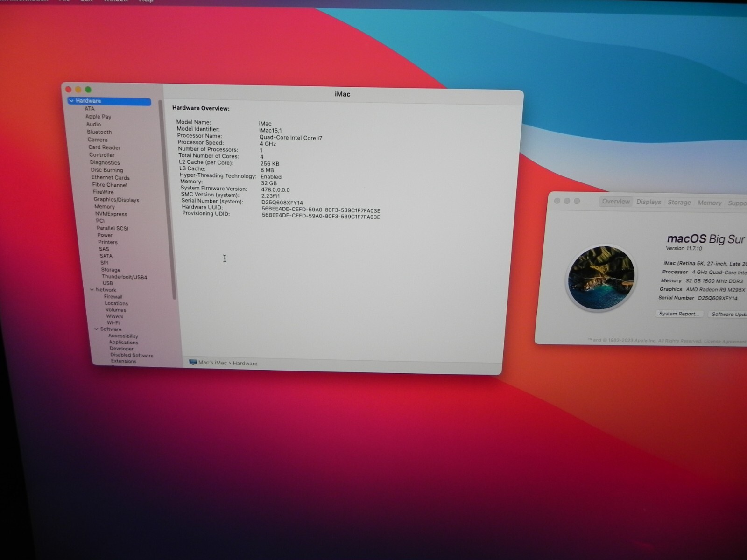Select Thunderbolt/USB4 in the sidebar
Image resolution: width=747 pixels, height=560 pixels.
124,277
